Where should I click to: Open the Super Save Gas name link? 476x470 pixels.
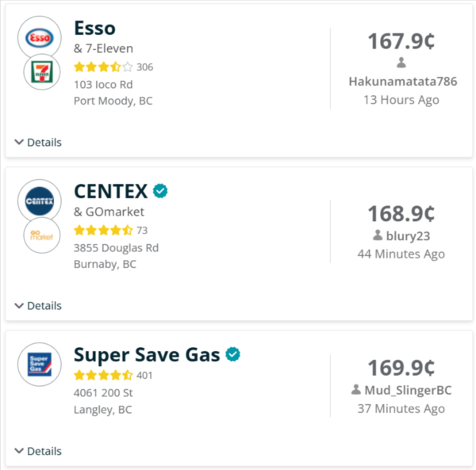coord(147,354)
